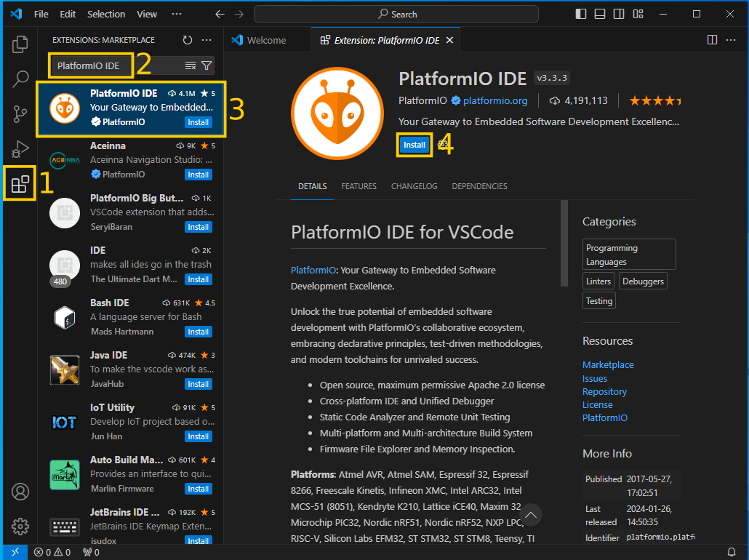Close the Extension: PlatformIO IDE tab
Image resolution: width=749 pixels, height=560 pixels.
[x=449, y=40]
